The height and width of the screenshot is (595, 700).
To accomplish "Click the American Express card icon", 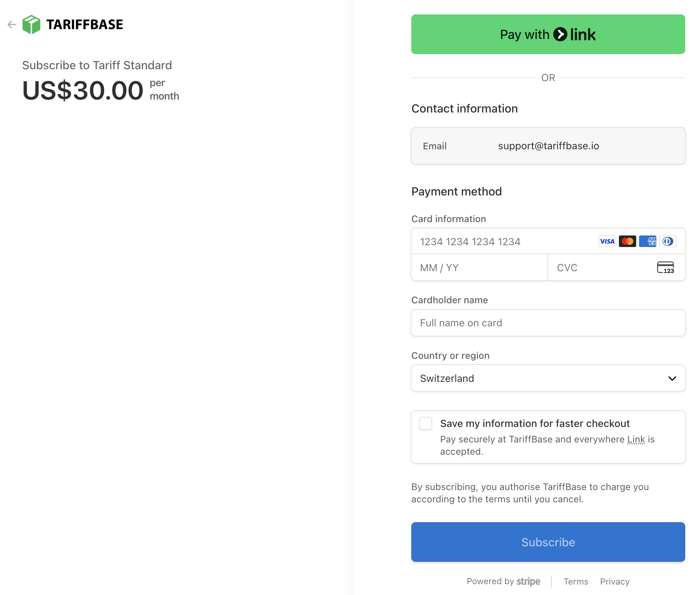I will [x=647, y=241].
